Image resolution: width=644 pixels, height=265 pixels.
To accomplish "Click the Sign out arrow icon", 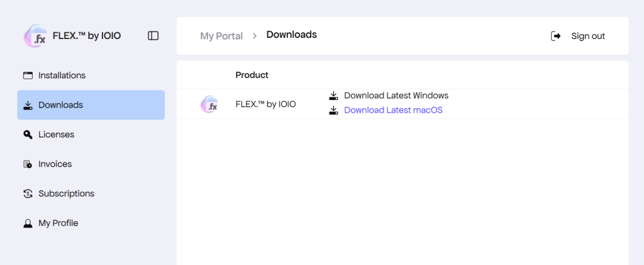I will coord(555,36).
